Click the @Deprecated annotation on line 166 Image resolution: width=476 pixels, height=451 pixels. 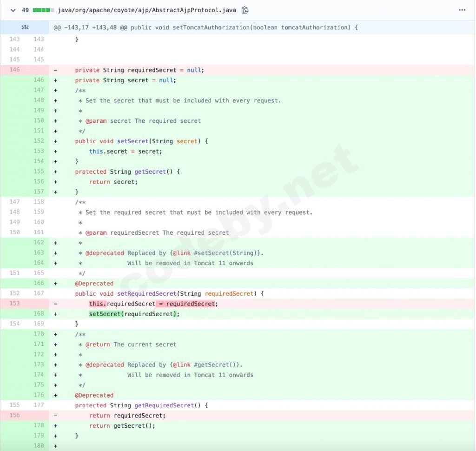(94, 284)
